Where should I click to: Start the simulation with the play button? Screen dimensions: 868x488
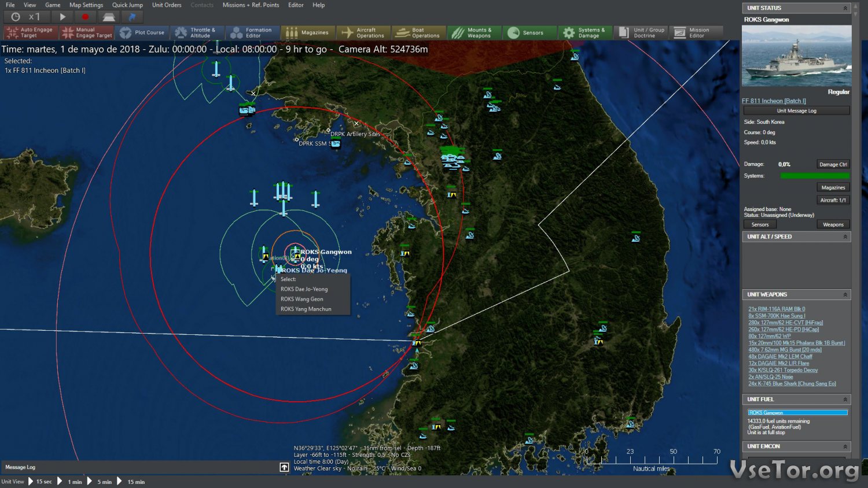(x=62, y=17)
